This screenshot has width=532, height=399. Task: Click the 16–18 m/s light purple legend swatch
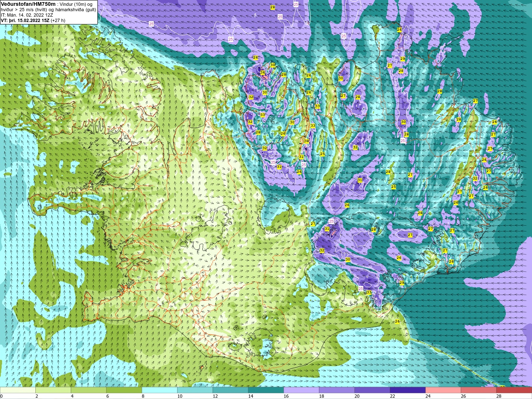coord(301,390)
